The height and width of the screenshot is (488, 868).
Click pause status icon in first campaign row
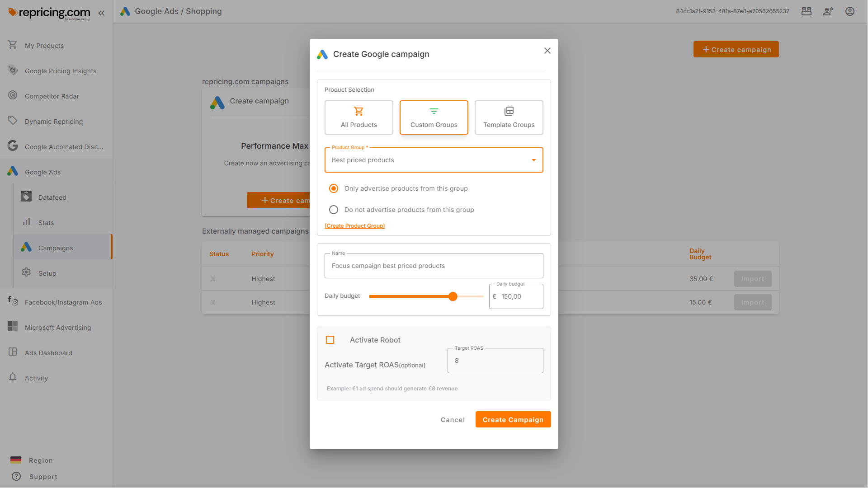pyautogui.click(x=213, y=279)
